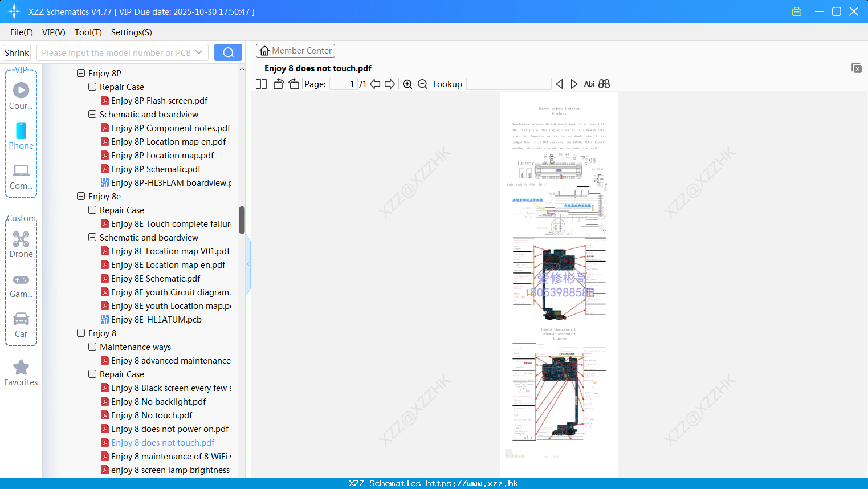
Task: Open the Car category
Action: point(21,325)
